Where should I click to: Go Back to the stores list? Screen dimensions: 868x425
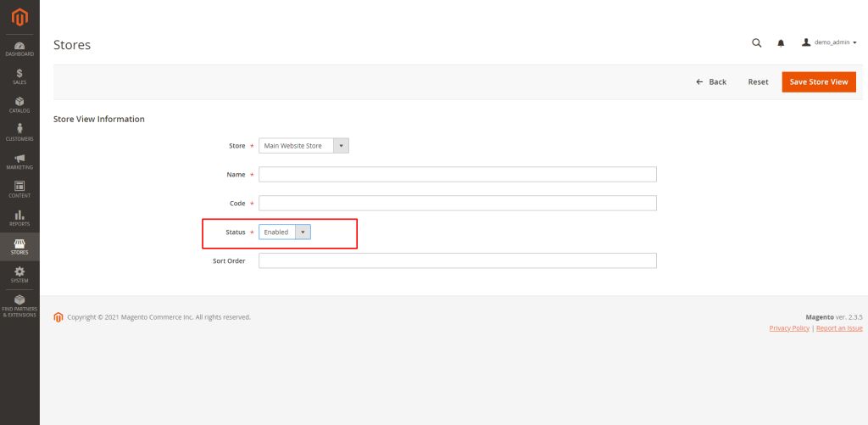(711, 82)
